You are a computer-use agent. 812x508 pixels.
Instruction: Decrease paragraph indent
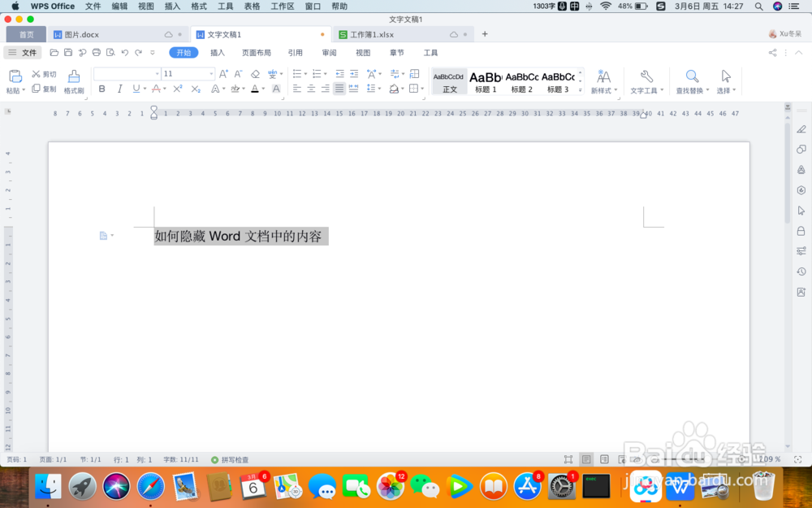[339, 74]
